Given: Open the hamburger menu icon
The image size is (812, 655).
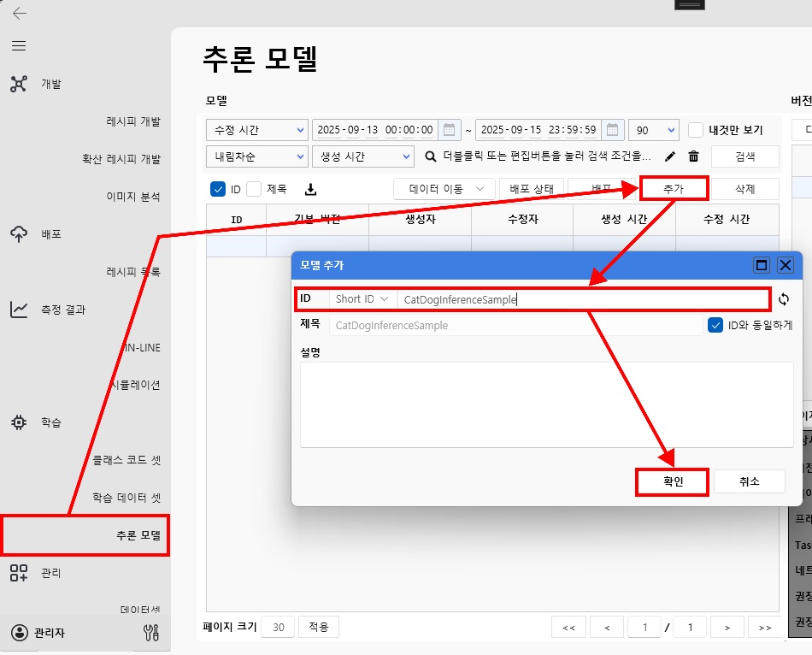Looking at the screenshot, I should point(19,45).
